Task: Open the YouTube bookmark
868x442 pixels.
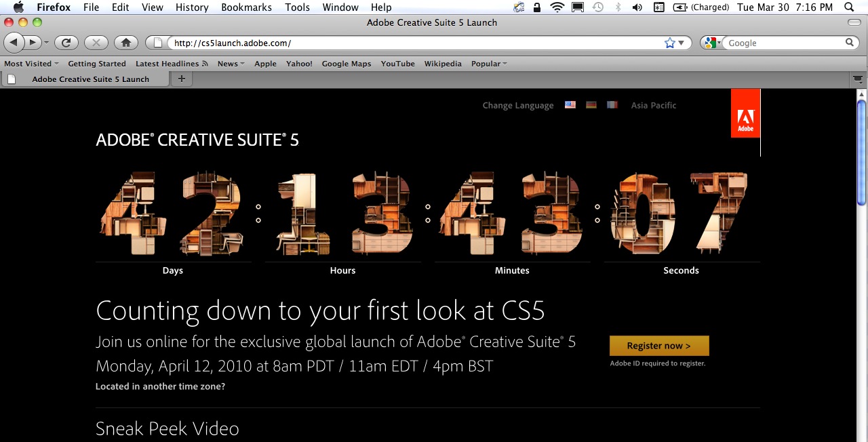Action: (398, 64)
